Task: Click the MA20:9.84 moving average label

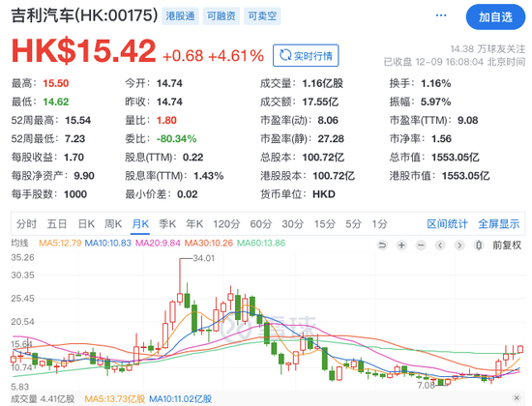Action: click(158, 243)
